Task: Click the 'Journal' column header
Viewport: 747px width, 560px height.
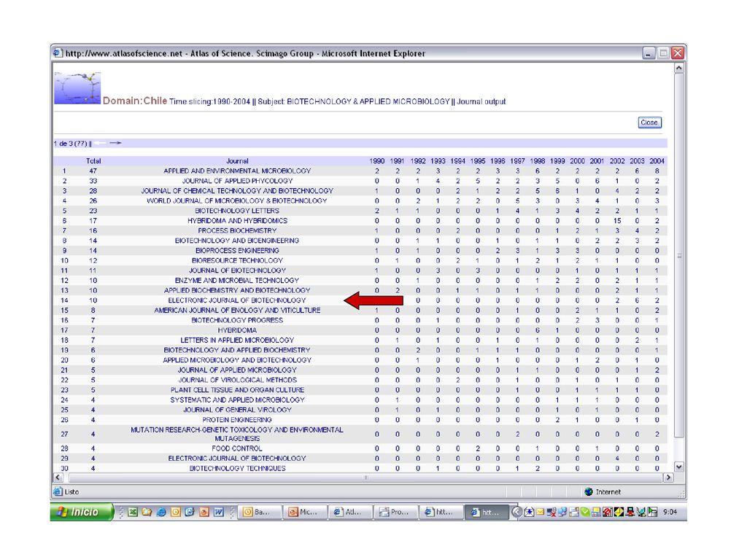Action: pyautogui.click(x=237, y=161)
